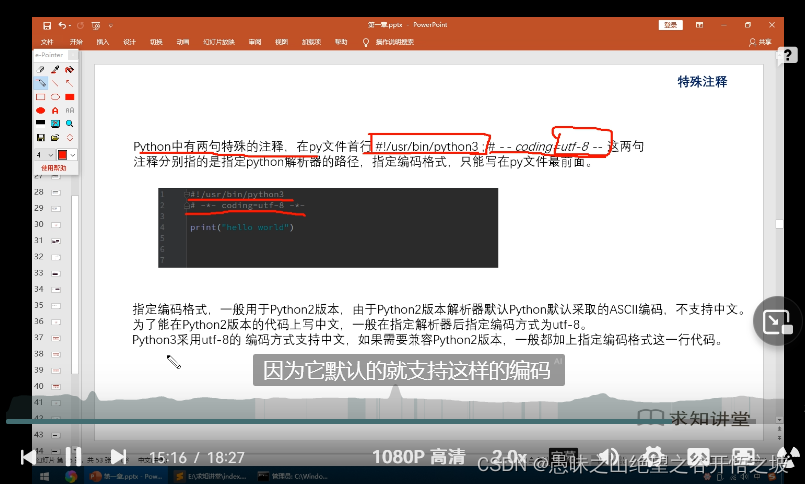This screenshot has width=805, height=484.
Task: Click the lightbulb tell-me search box
Action: click(389, 42)
